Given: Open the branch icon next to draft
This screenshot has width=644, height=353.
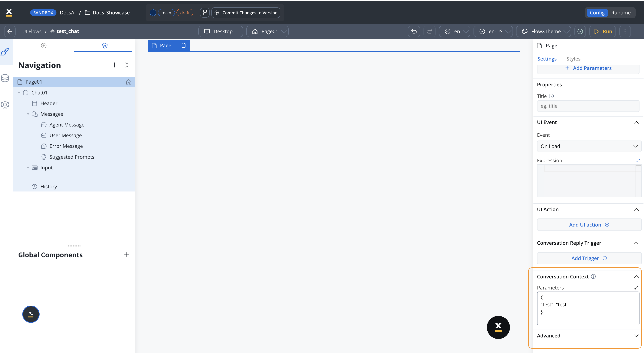Looking at the screenshot, I should 205,13.
